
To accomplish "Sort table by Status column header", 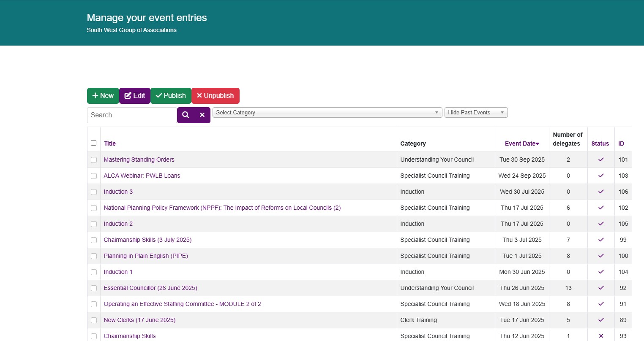I will [x=600, y=143].
